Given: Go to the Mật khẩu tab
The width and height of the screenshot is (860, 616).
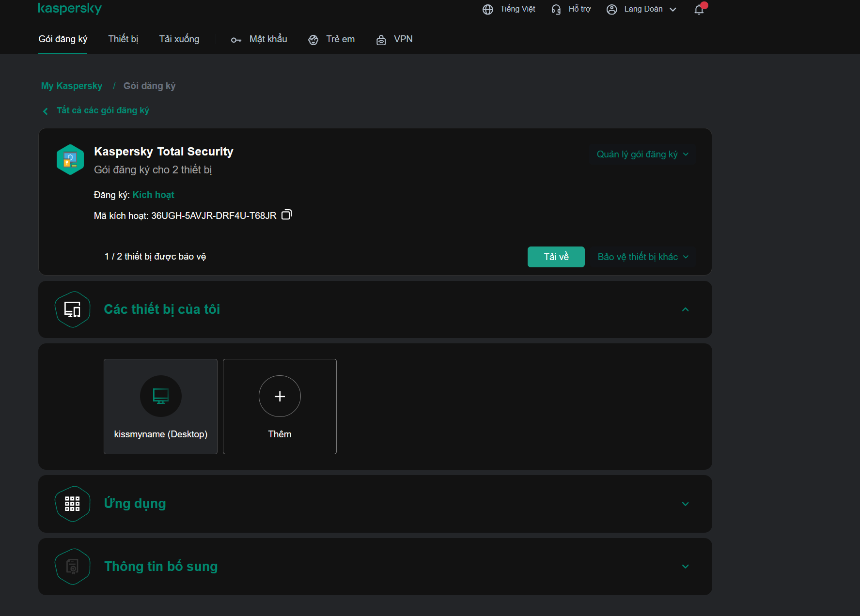Looking at the screenshot, I should click(x=259, y=39).
